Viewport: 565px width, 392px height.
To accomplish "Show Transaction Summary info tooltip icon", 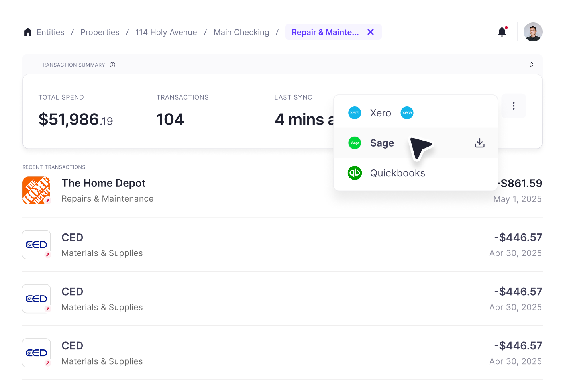I will click(112, 65).
